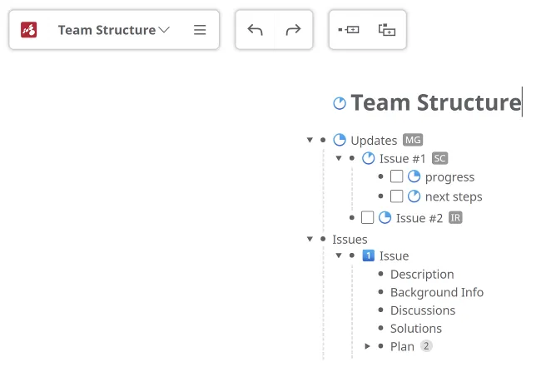This screenshot has height=392, width=541.
Task: Expand the Plan node
Action: point(368,346)
